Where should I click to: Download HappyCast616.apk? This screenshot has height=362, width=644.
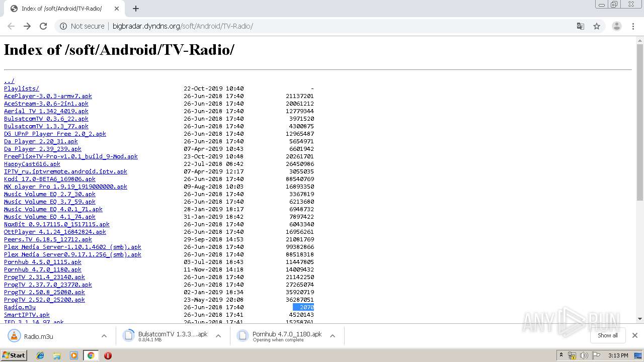coord(32,164)
